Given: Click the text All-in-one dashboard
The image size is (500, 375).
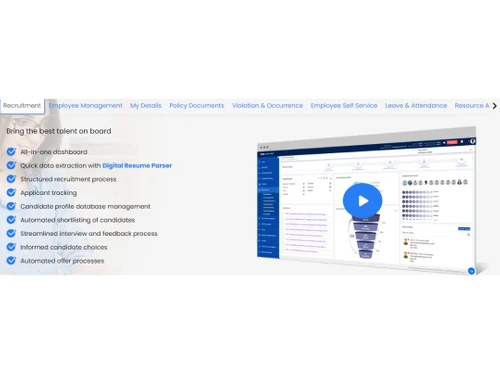Looking at the screenshot, I should (54, 152).
